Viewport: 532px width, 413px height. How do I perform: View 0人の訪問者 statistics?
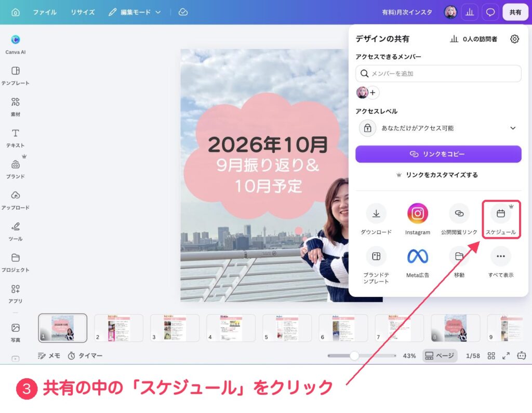click(x=473, y=39)
